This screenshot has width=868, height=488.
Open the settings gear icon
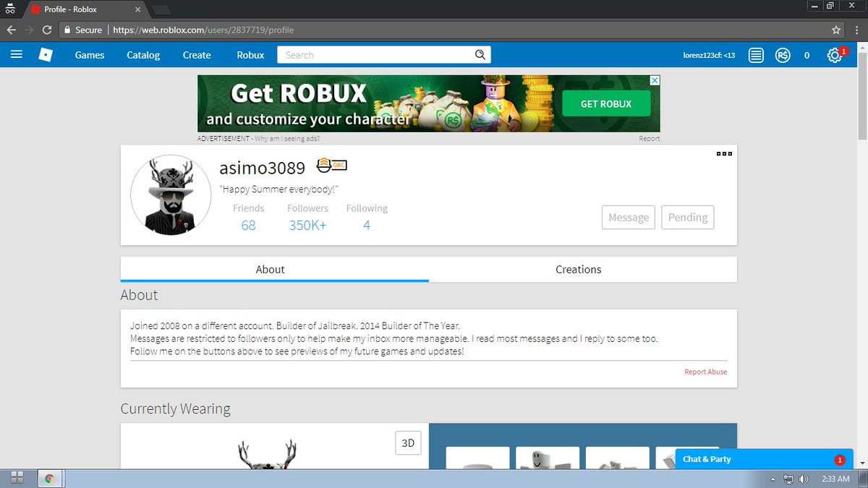tap(835, 56)
